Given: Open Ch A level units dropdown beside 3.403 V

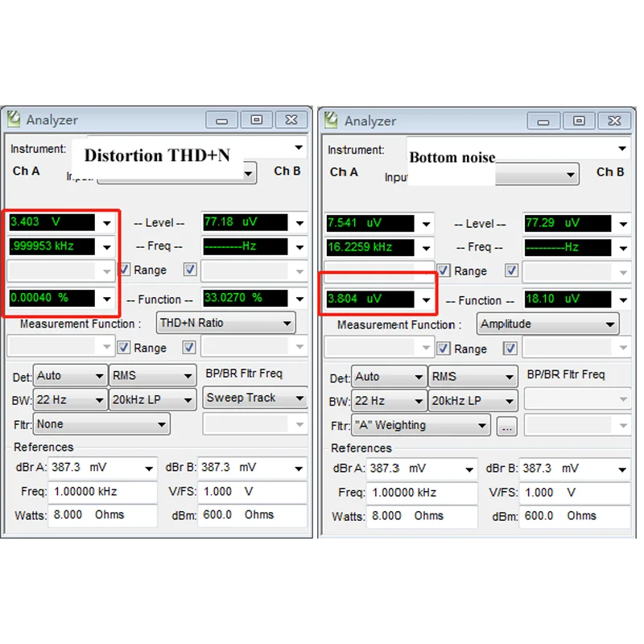Looking at the screenshot, I should tap(107, 223).
